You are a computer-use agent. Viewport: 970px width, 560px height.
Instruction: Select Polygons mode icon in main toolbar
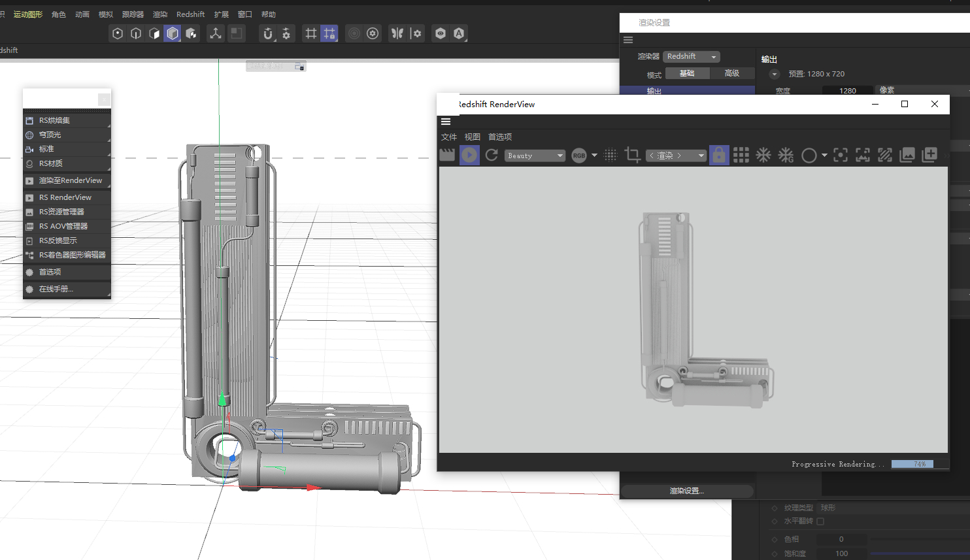154,33
